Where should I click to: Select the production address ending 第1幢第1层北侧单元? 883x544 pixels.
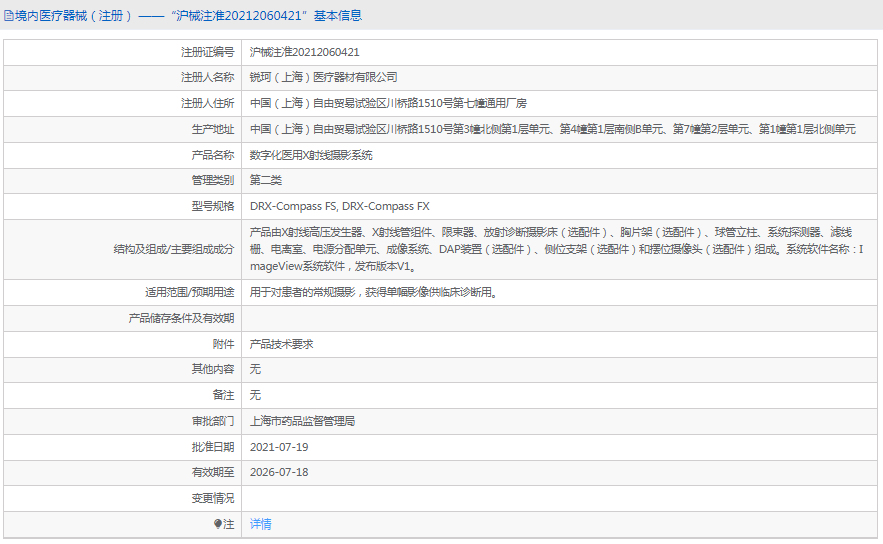553,130
